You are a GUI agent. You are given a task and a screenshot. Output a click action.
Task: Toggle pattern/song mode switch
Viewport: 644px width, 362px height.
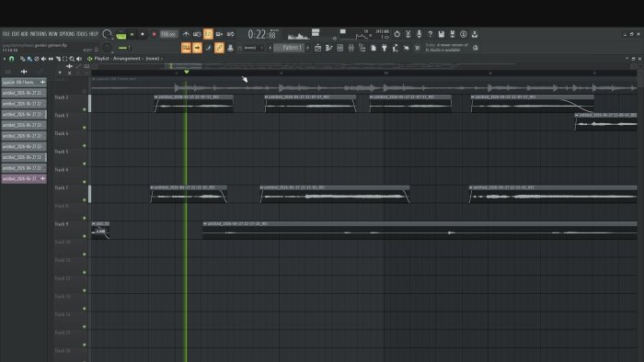[x=121, y=36]
